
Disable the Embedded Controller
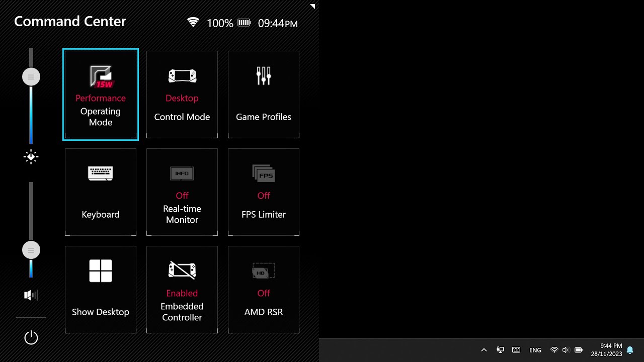point(182,290)
